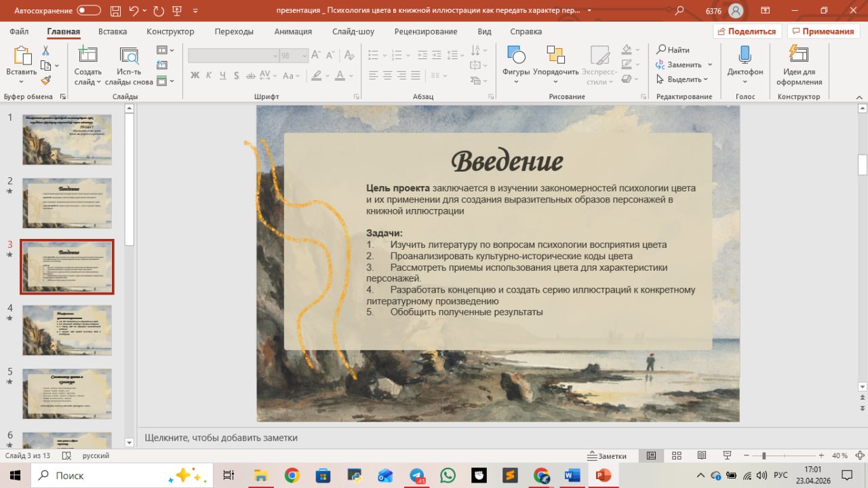Screen dimensions: 868x488
Task: Start slideshow from beginning in quick access toolbar
Action: (177, 11)
